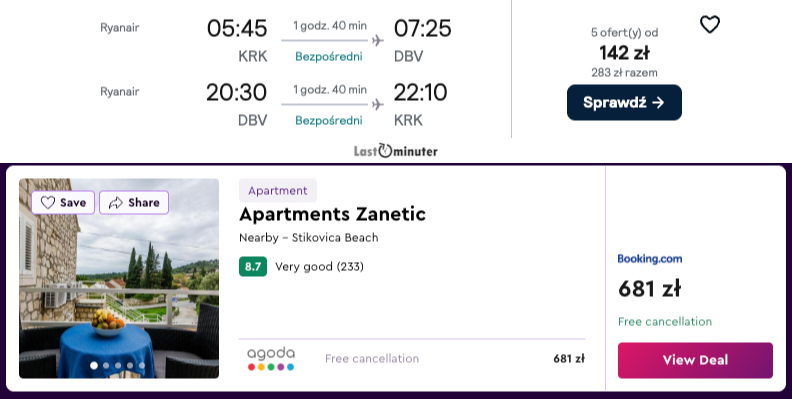
Task: Click the Lastminuter logo
Action: (x=395, y=151)
